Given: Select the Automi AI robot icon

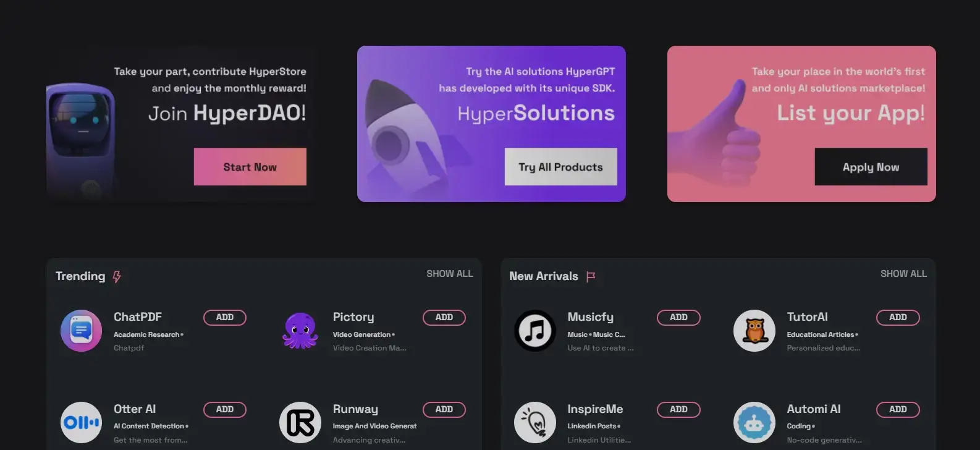Looking at the screenshot, I should coord(754,423).
